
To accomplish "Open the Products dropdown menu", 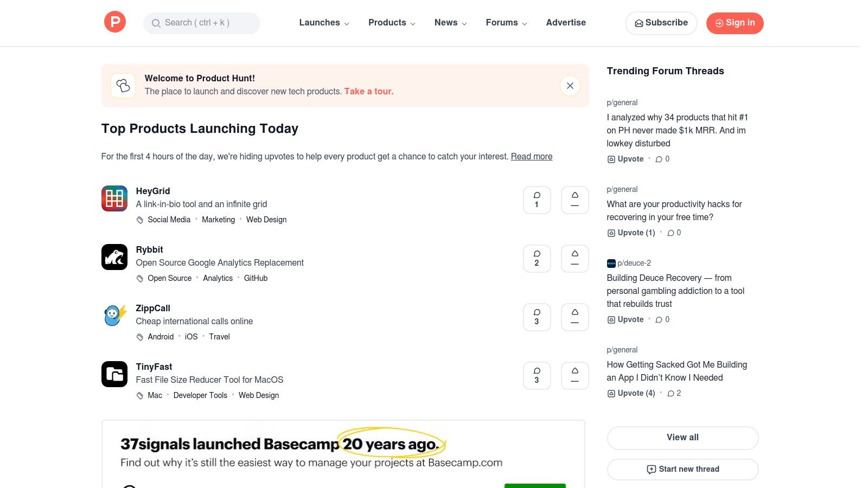I will point(391,23).
